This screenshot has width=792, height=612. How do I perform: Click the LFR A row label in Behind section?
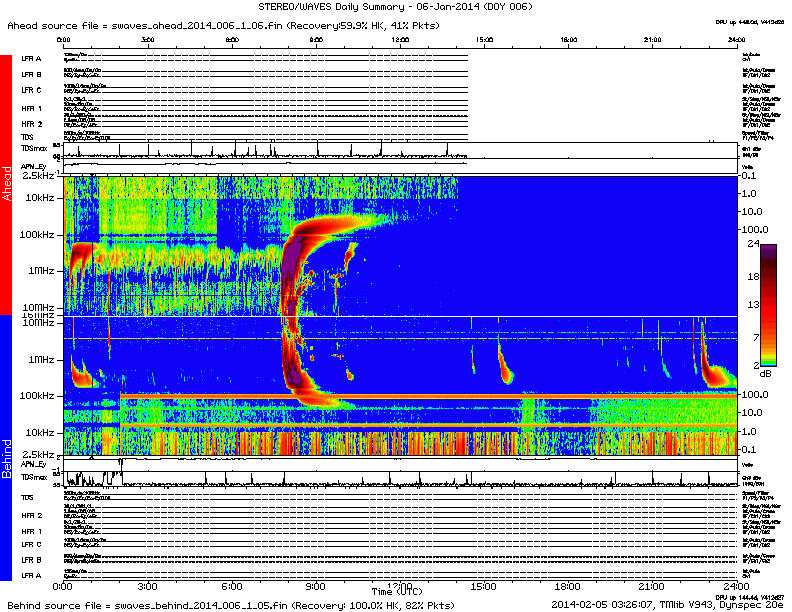click(x=31, y=575)
